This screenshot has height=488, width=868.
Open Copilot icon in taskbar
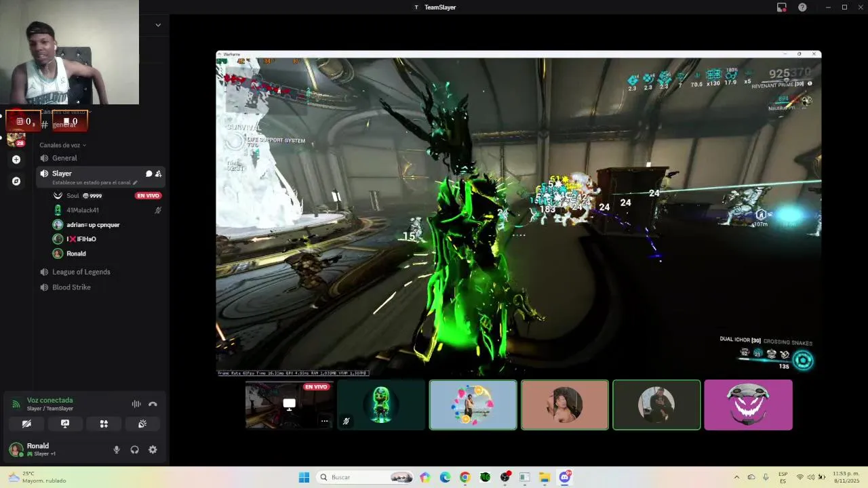[x=425, y=477]
